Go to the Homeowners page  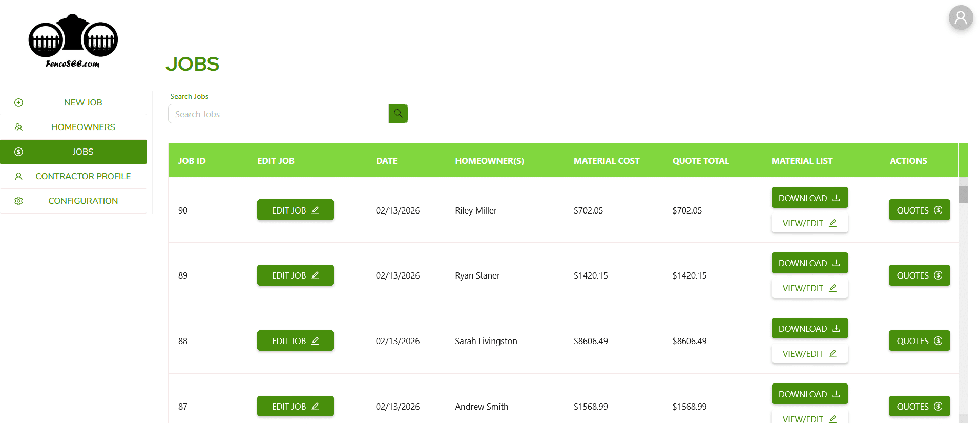coord(83,127)
